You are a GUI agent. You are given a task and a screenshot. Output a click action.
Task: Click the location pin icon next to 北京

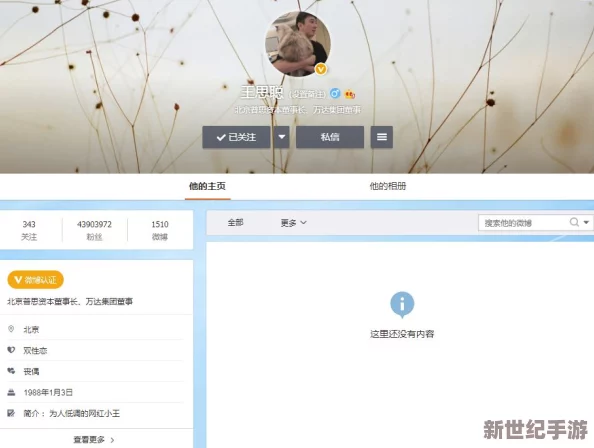coord(11,329)
